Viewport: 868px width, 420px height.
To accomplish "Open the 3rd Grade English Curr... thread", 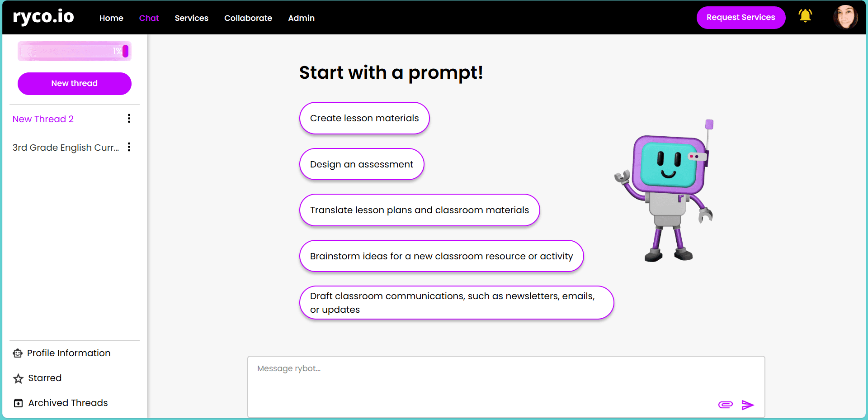I will [66, 148].
